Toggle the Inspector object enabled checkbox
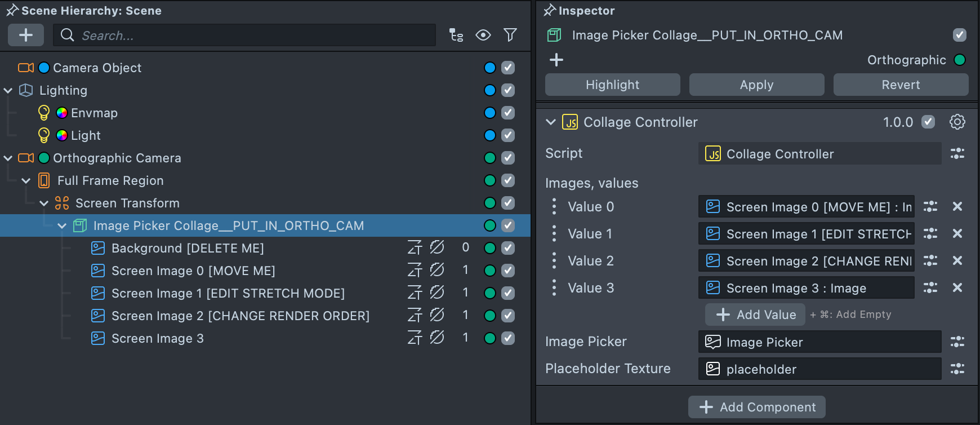This screenshot has height=425, width=980. tap(960, 35)
